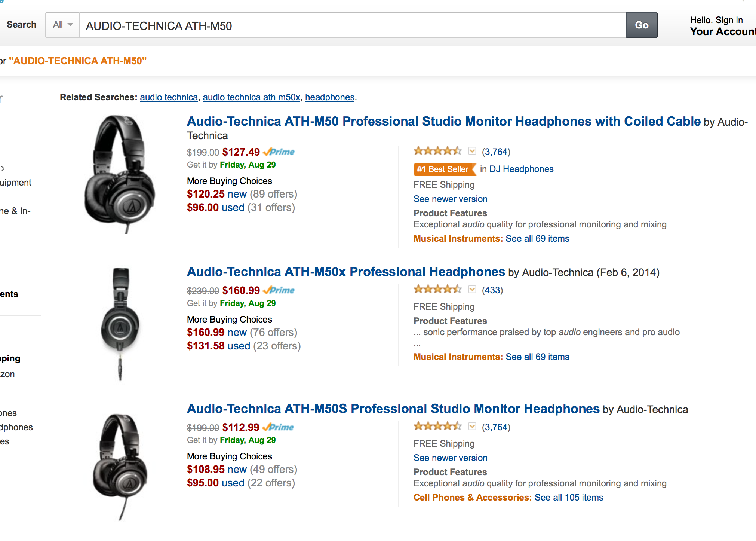Click the #1 Best Seller badge

(x=443, y=169)
